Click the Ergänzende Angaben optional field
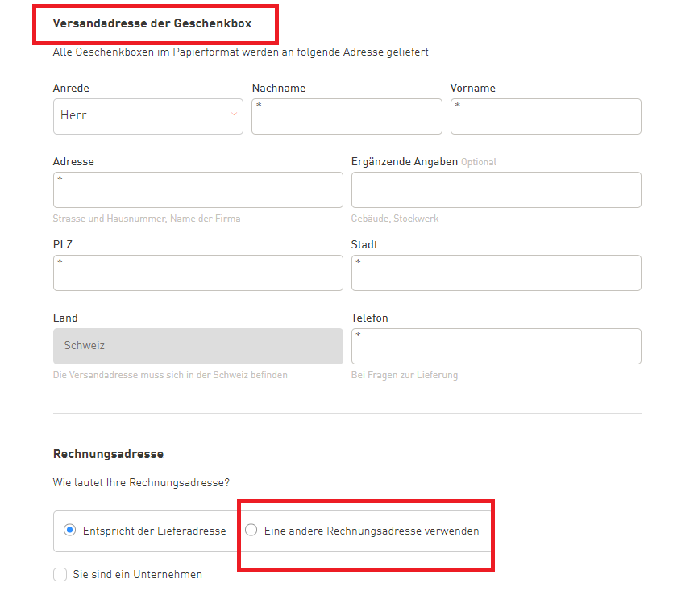The width and height of the screenshot is (673, 616). (x=496, y=190)
